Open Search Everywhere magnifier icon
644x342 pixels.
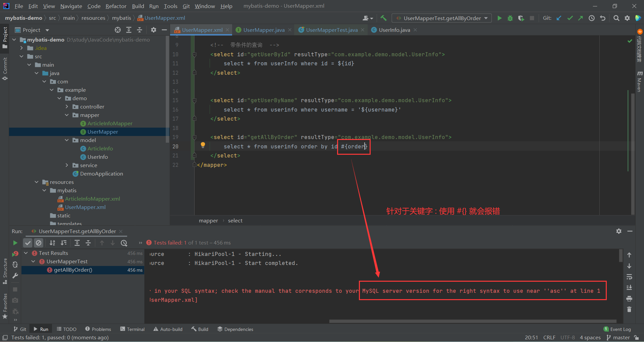point(616,18)
